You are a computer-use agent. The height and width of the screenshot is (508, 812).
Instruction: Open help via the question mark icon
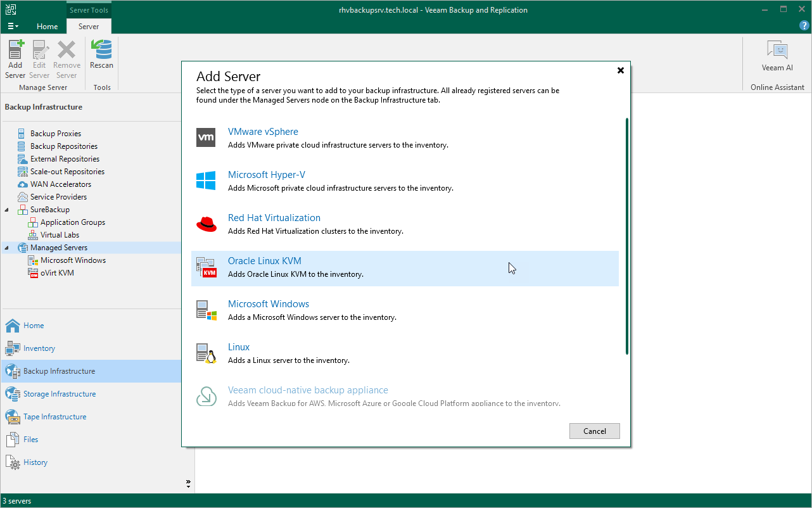tap(804, 25)
